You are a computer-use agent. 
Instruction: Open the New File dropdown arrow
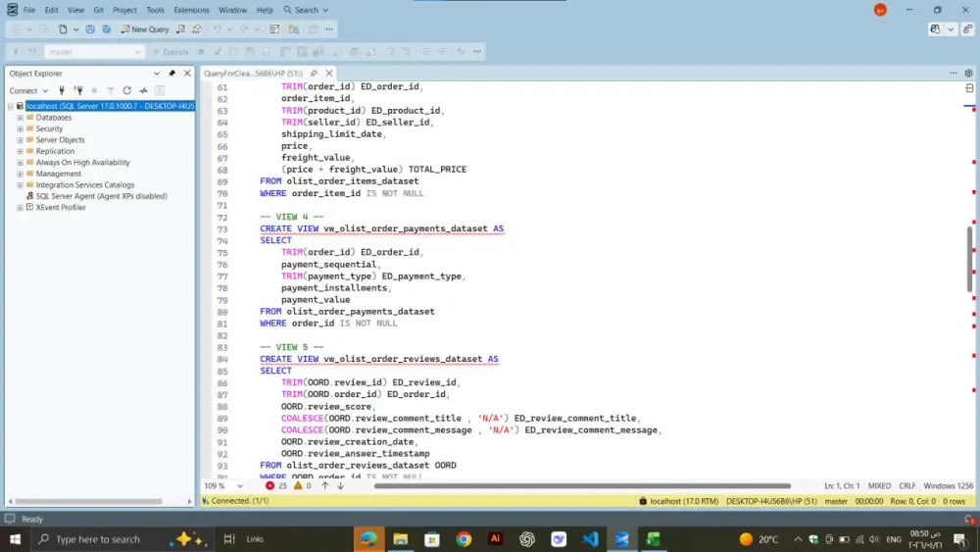(75, 29)
